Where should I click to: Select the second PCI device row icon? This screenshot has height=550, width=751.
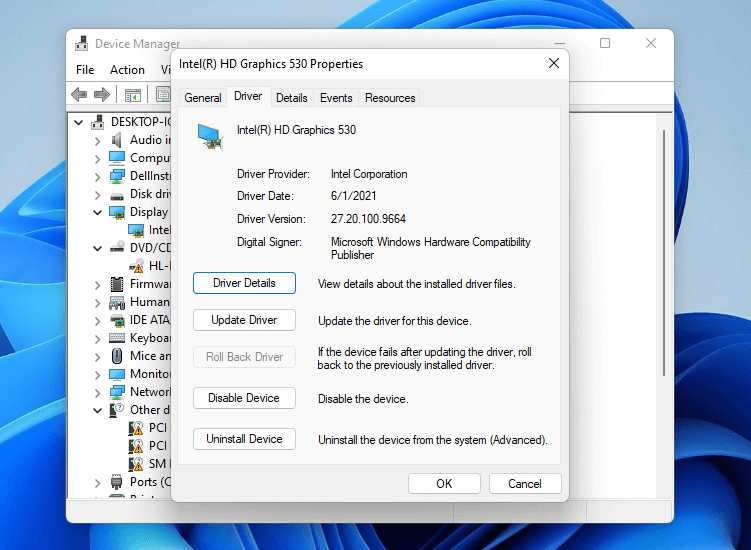click(136, 446)
